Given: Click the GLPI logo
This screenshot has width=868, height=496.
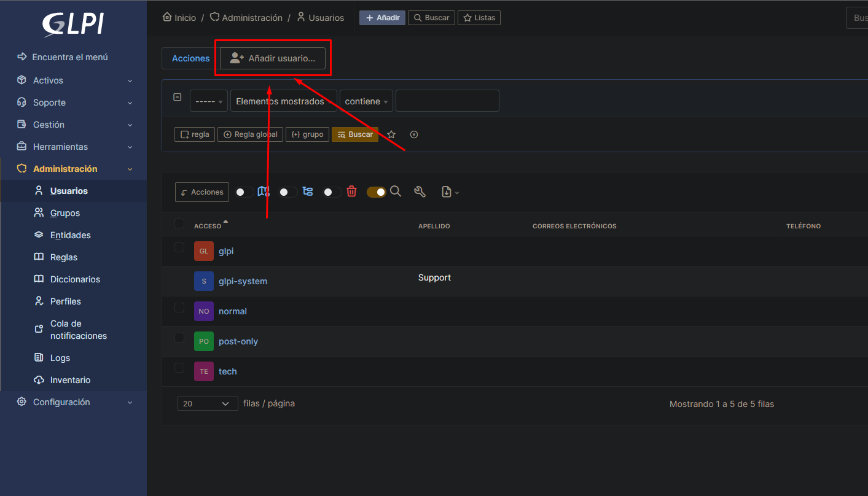Looking at the screenshot, I should 72,25.
